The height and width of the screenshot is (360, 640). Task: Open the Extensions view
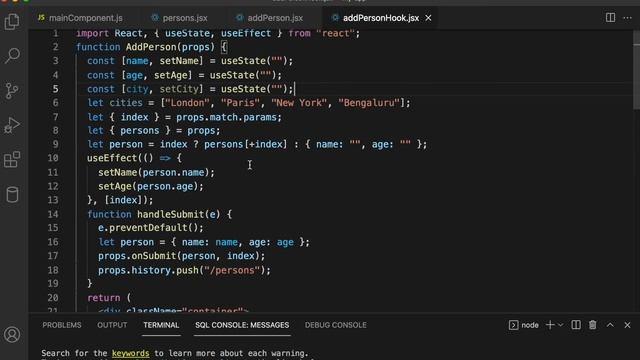(x=12, y=160)
